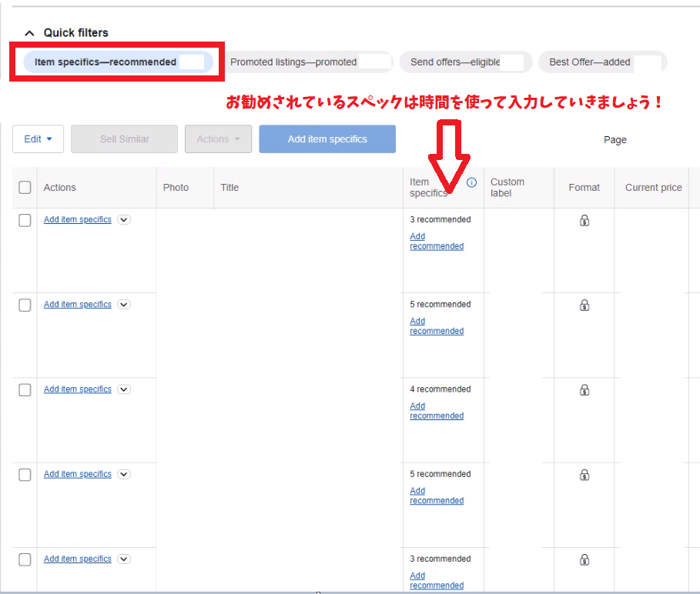
Task: Tick the select-all checkbox in table header
Action: [25, 188]
